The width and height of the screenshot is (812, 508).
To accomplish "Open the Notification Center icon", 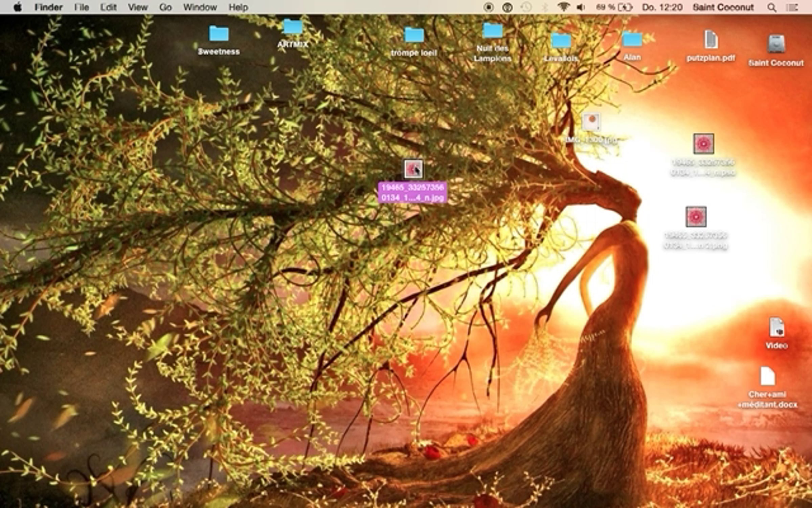I will coord(792,7).
